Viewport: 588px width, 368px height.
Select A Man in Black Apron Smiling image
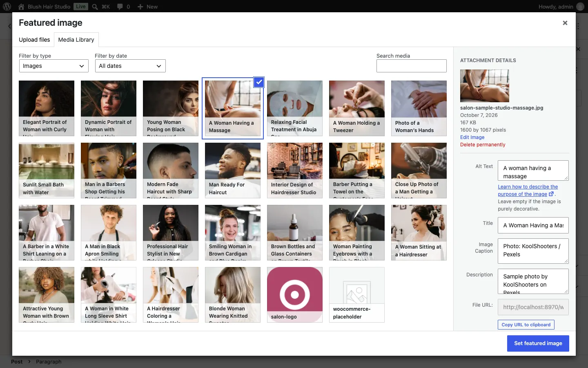click(109, 233)
